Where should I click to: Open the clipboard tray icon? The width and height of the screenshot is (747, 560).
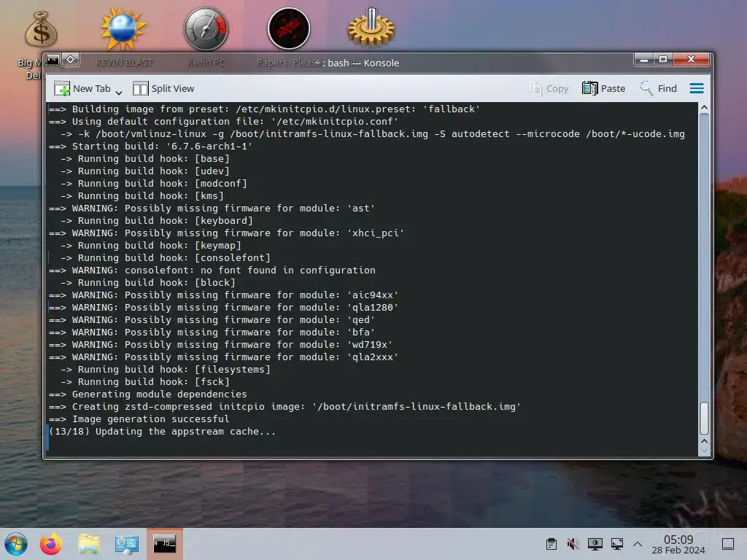[551, 544]
